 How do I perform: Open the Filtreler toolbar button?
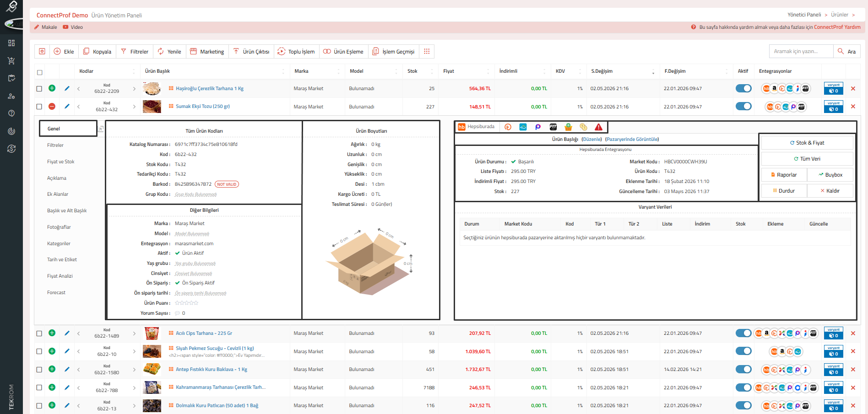tap(135, 51)
